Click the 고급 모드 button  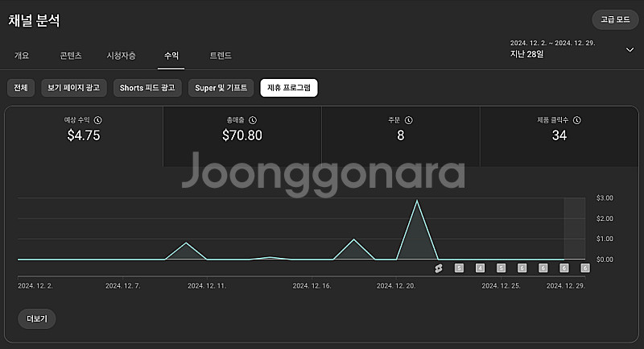click(x=615, y=19)
